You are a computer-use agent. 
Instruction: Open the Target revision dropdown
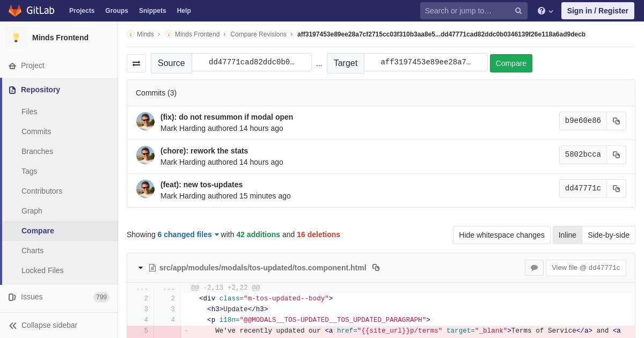point(426,62)
